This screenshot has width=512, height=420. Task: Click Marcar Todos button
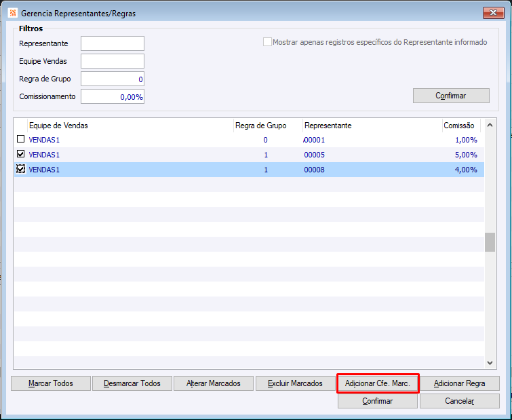pos(51,383)
